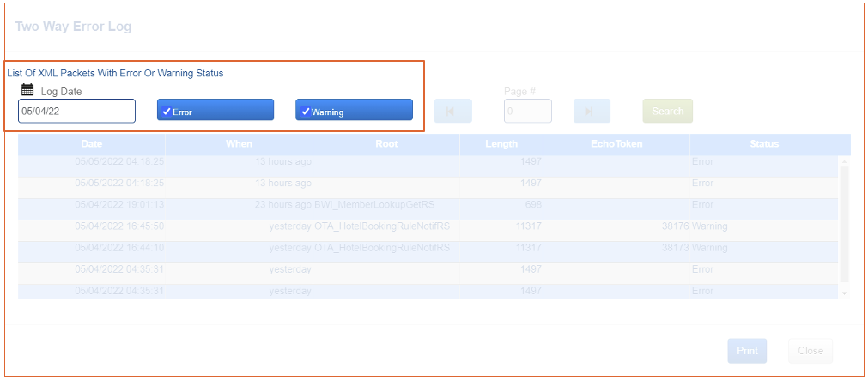Click the calendar icon beside Log Date
868x380 pixels.
point(27,90)
